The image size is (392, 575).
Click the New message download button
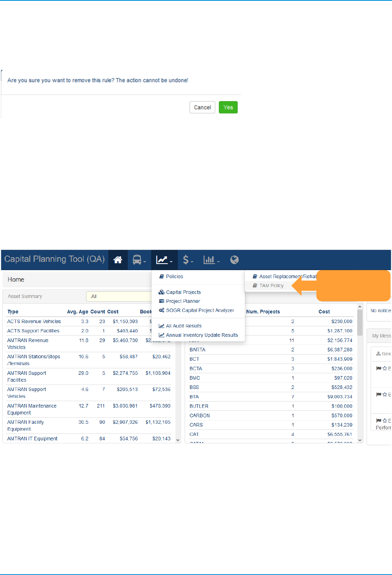[x=383, y=354]
